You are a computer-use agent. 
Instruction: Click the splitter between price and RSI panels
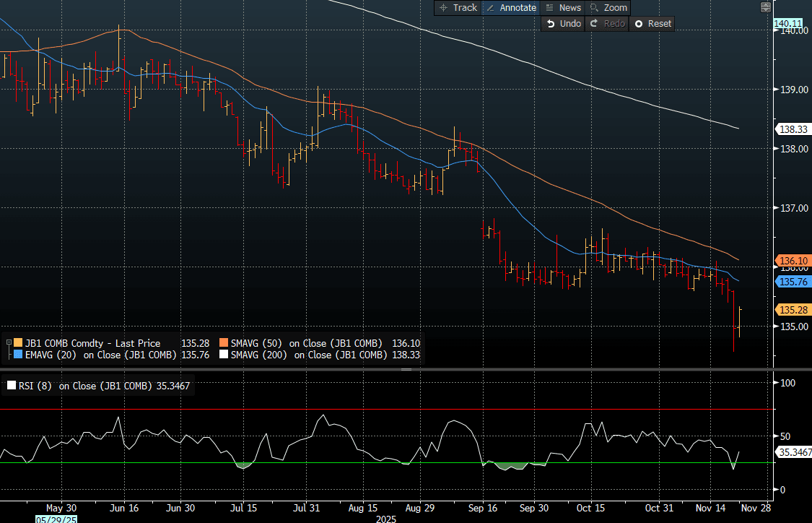[x=406, y=369]
